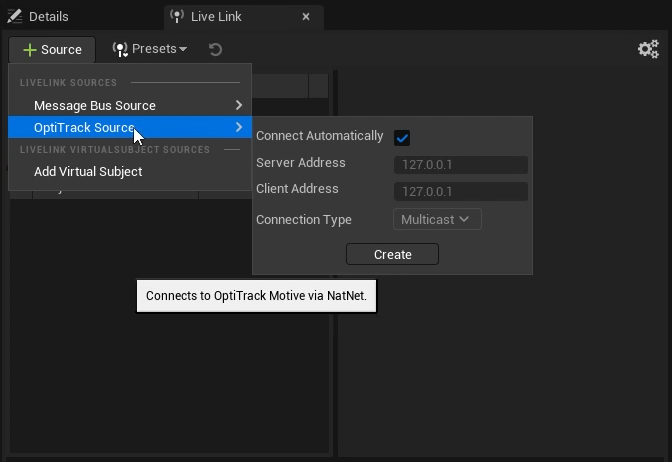
Task: Switch to the Details tab
Action: (x=48, y=17)
